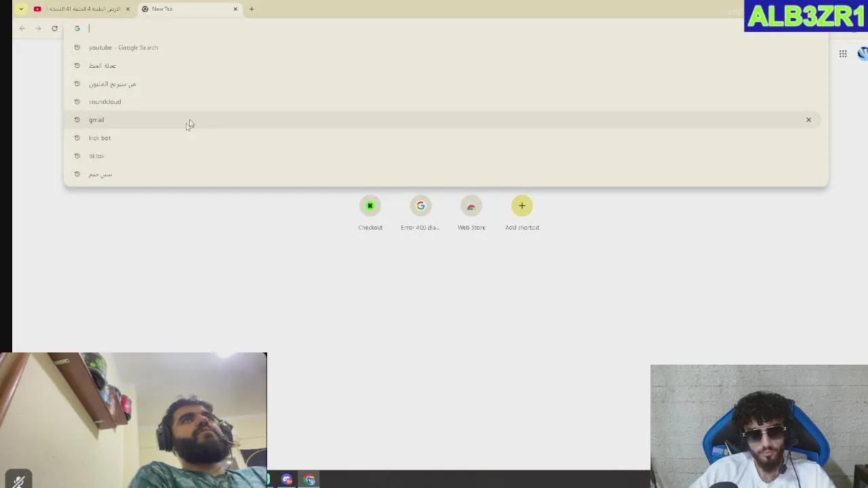Reload the page
The image size is (868, 488).
[55, 28]
